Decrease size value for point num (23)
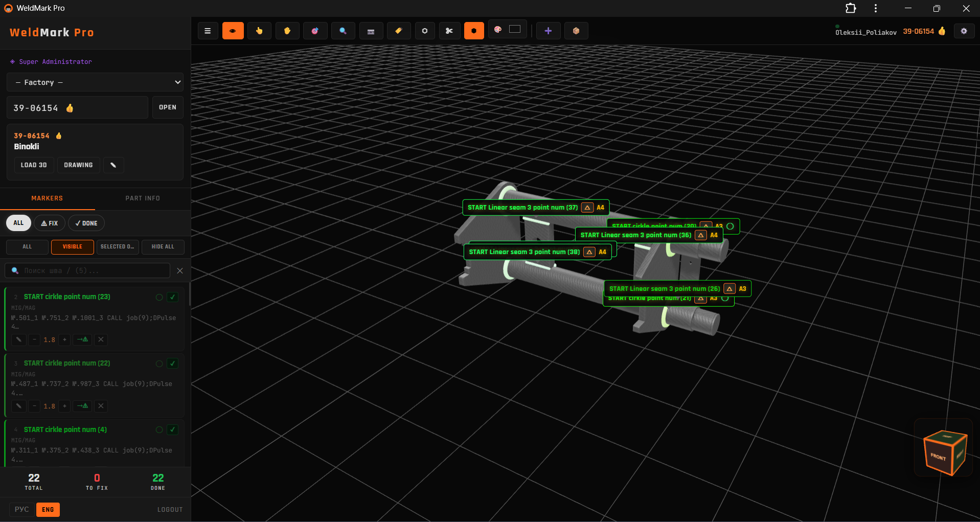This screenshot has width=980, height=522. click(x=34, y=339)
